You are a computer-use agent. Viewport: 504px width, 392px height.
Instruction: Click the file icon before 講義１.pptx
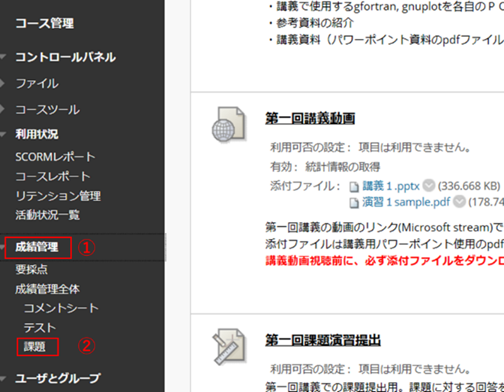pyautogui.click(x=354, y=187)
